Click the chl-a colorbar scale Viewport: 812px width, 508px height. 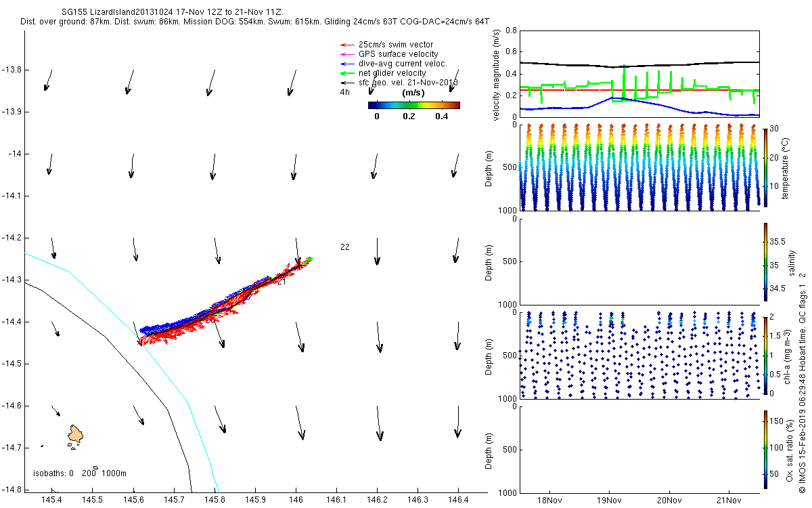(765, 355)
